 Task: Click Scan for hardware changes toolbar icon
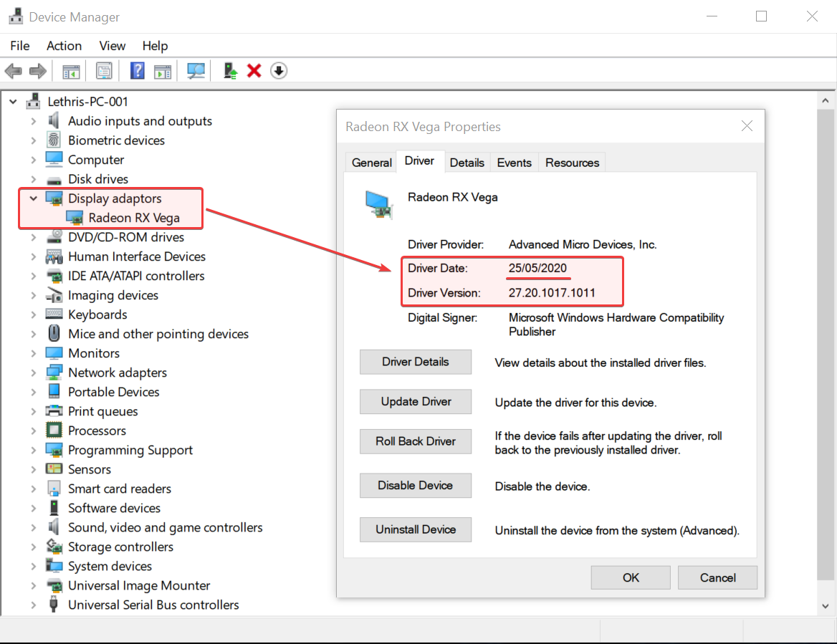pyautogui.click(x=196, y=71)
